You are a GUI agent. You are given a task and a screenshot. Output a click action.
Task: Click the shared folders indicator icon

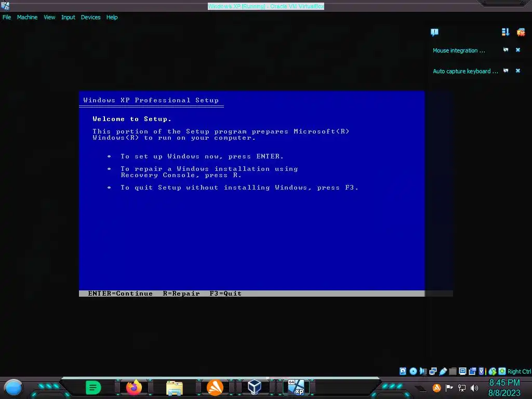click(x=453, y=371)
